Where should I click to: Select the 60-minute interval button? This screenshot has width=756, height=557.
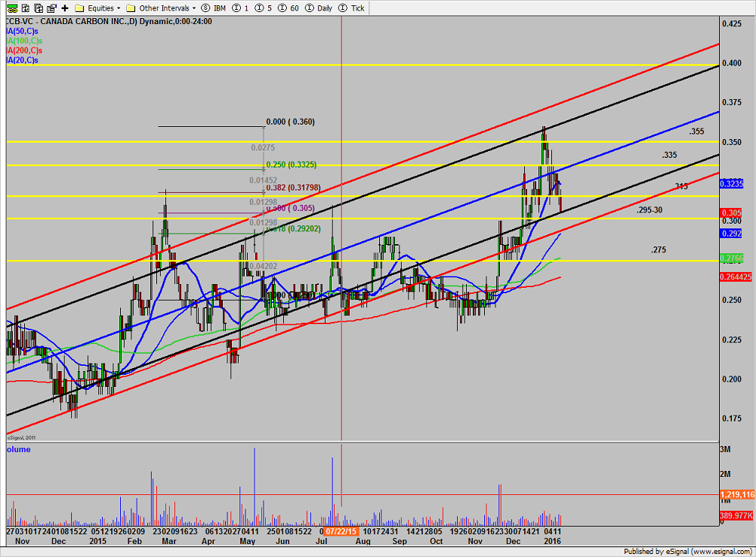(x=289, y=8)
